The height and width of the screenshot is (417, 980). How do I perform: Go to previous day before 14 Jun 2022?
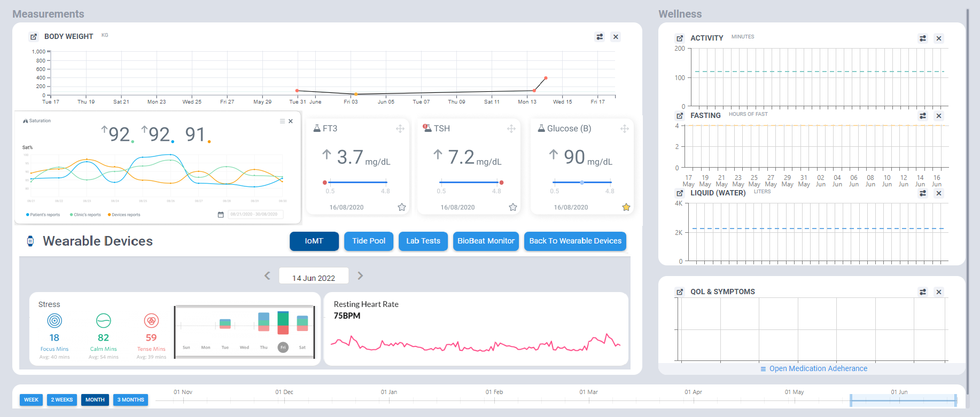click(x=267, y=276)
